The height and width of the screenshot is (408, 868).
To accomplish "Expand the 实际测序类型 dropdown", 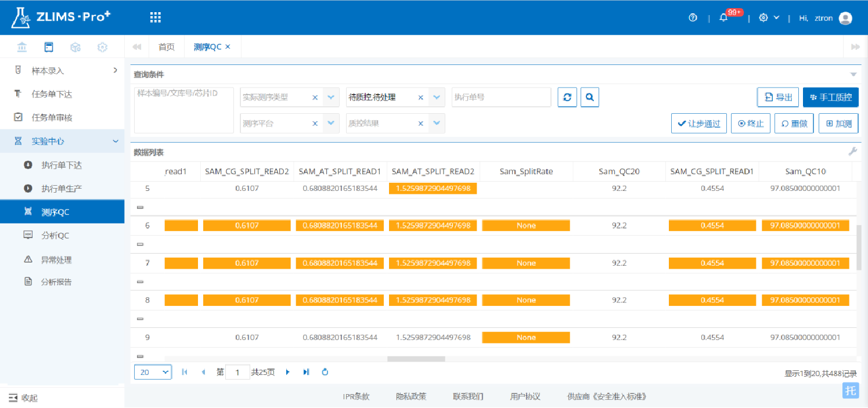I will 330,98.
